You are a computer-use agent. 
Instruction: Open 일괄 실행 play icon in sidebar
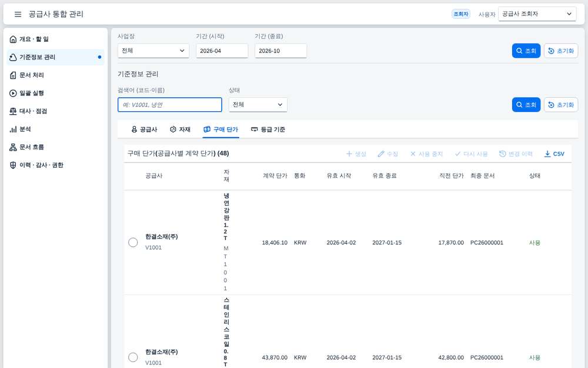click(13, 93)
